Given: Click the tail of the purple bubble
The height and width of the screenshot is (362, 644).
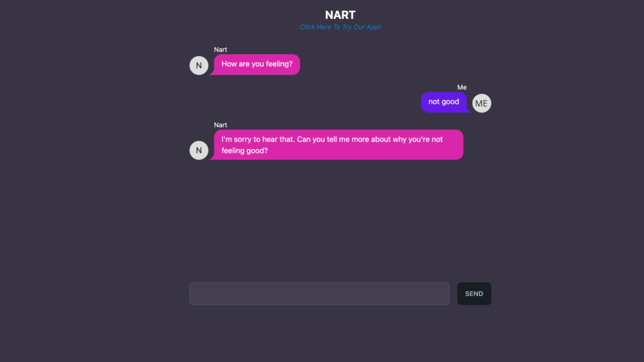Looking at the screenshot, I should pos(469,109).
